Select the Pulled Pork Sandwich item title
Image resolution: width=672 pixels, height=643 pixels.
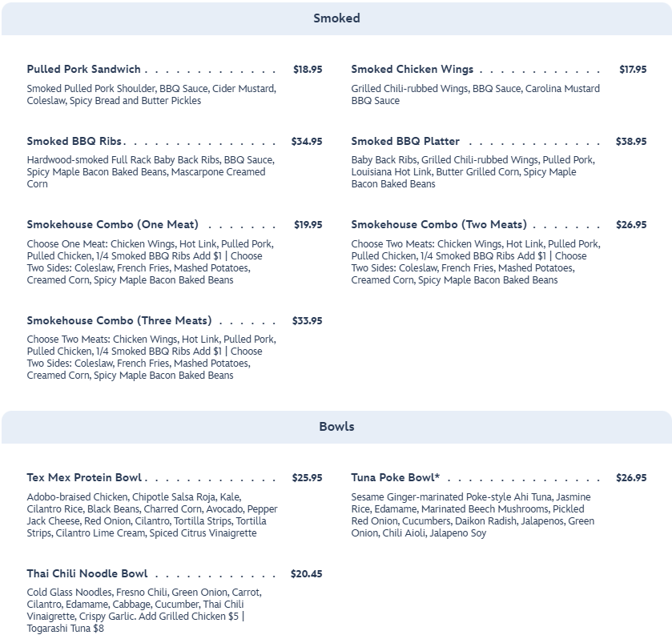83,70
